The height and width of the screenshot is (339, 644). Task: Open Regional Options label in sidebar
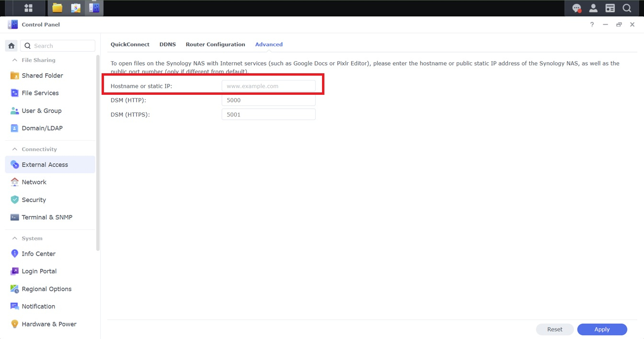point(46,289)
